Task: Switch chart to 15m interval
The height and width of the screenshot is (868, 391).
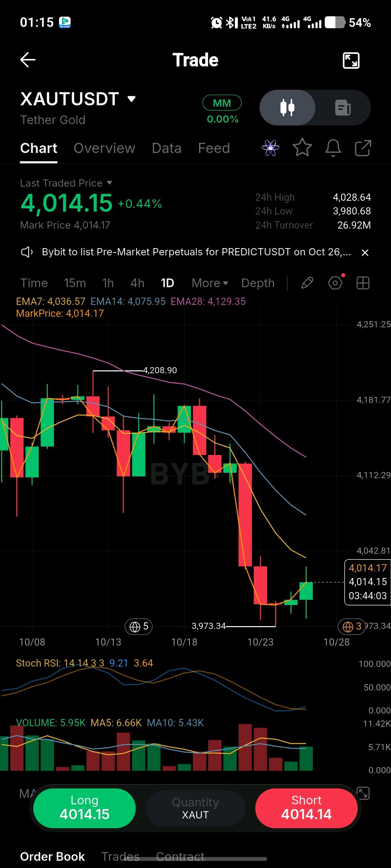Action: [75, 283]
